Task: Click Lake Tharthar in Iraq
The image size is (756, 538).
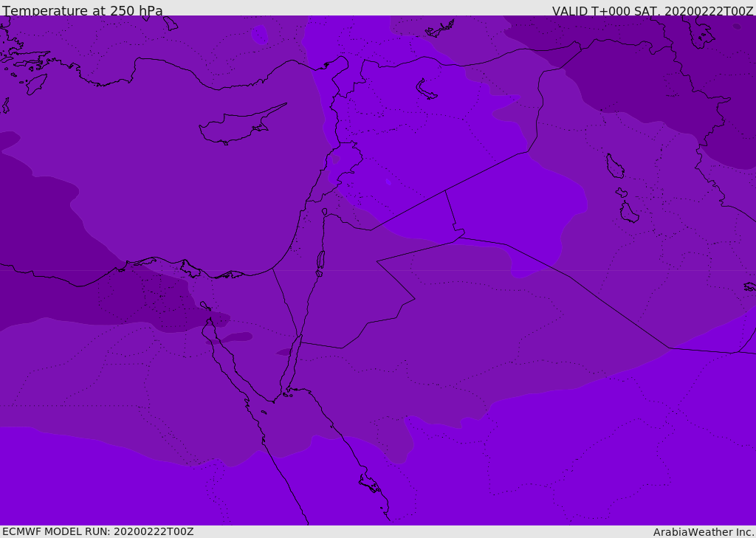Action: (614, 166)
